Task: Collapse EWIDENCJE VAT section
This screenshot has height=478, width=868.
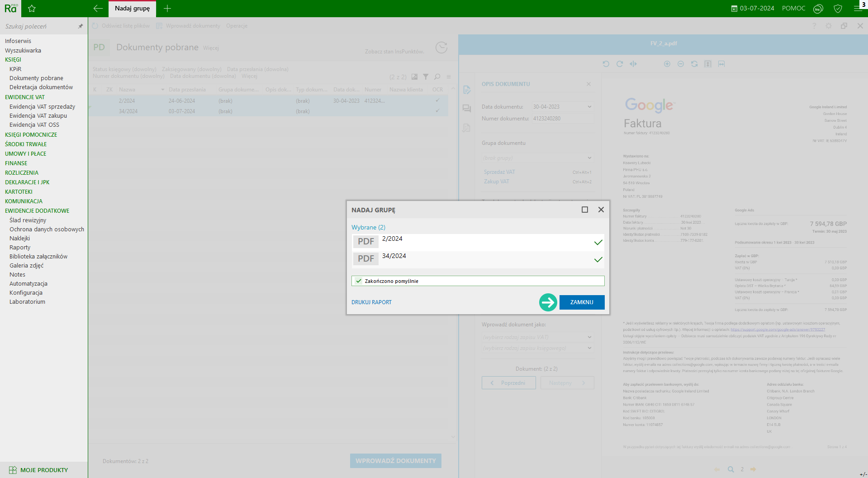Action: [25, 97]
